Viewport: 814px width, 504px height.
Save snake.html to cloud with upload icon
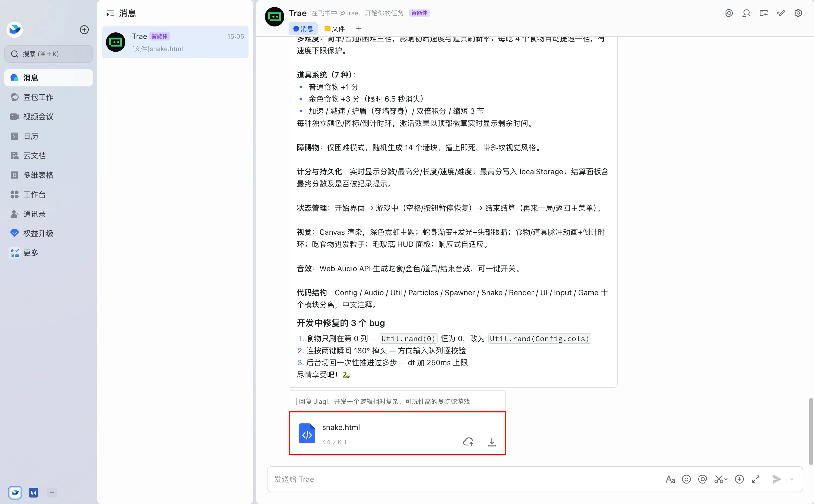[468, 442]
